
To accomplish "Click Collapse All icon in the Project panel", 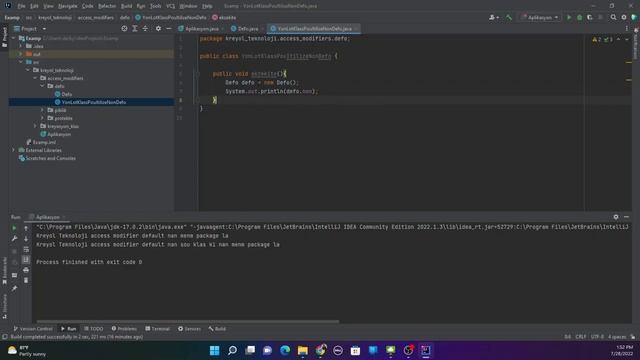I will click(x=145, y=29).
